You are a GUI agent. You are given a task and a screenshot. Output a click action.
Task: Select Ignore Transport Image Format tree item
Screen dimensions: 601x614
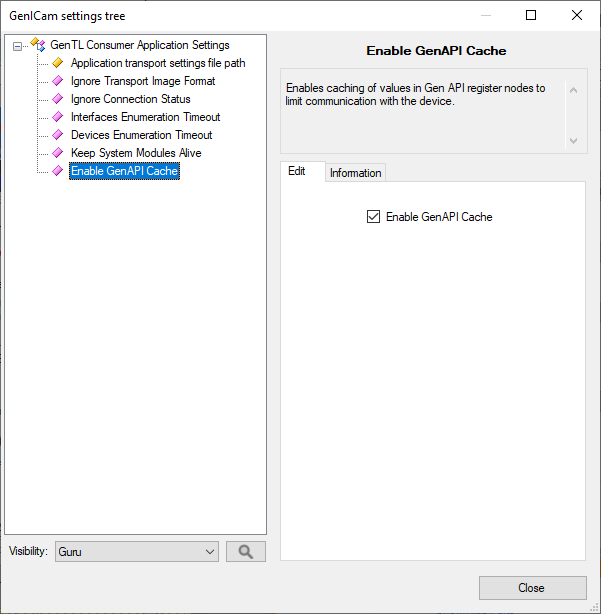[x=142, y=81]
